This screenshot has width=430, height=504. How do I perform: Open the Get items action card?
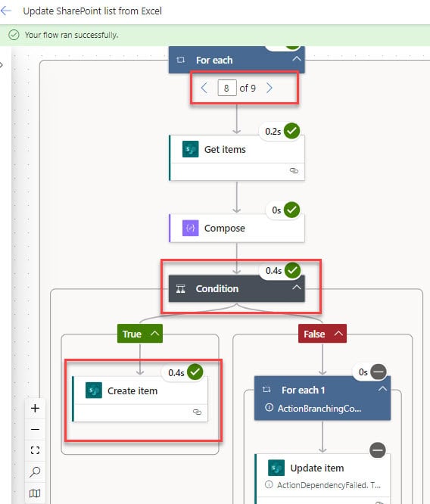(x=237, y=157)
